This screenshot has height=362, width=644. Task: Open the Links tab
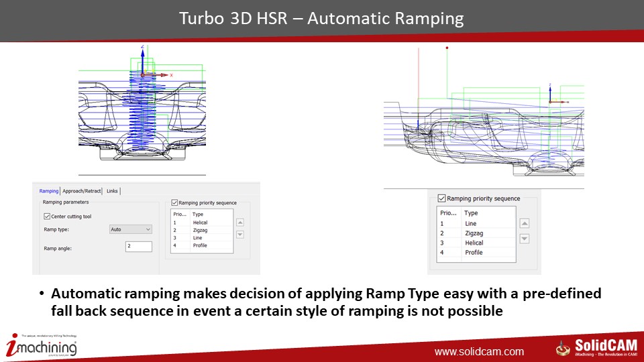click(112, 191)
